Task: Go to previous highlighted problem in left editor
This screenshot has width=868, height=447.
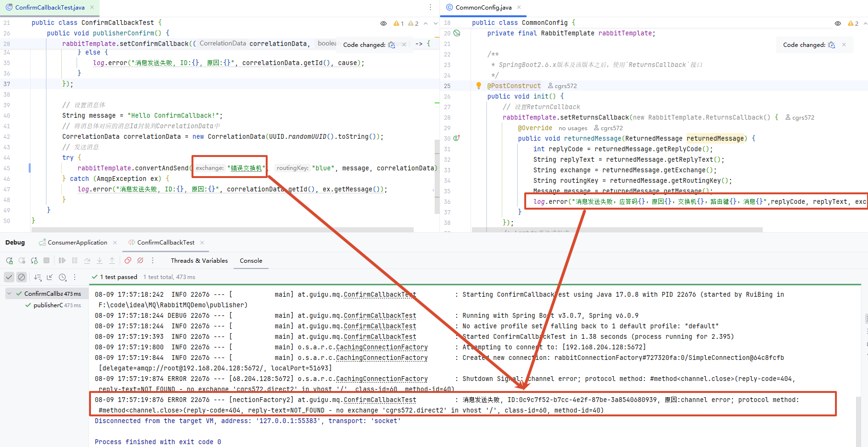Action: click(426, 23)
